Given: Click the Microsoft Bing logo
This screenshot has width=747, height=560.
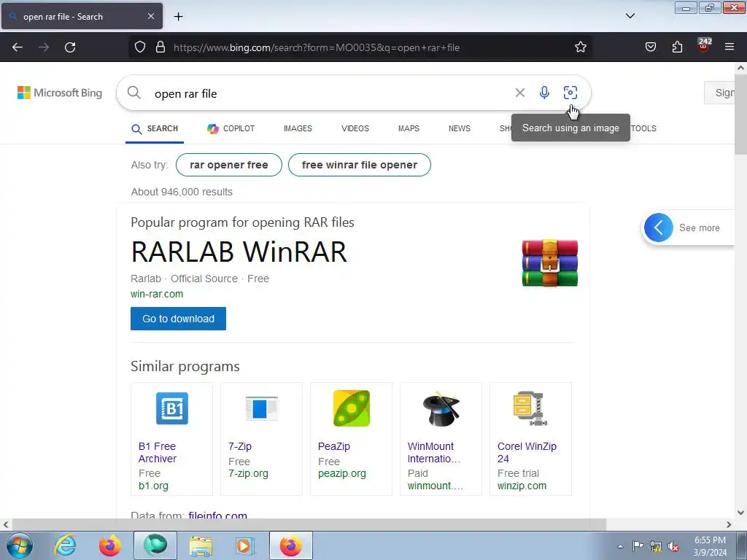Looking at the screenshot, I should pyautogui.click(x=60, y=93).
